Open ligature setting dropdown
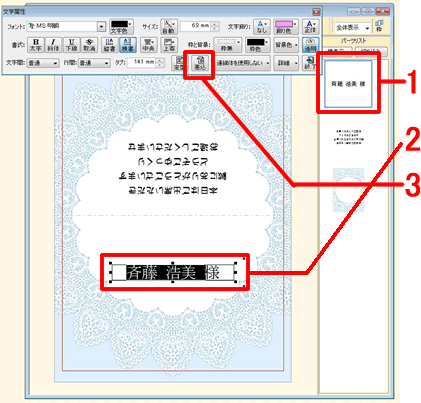421x403 pixels. tap(243, 63)
